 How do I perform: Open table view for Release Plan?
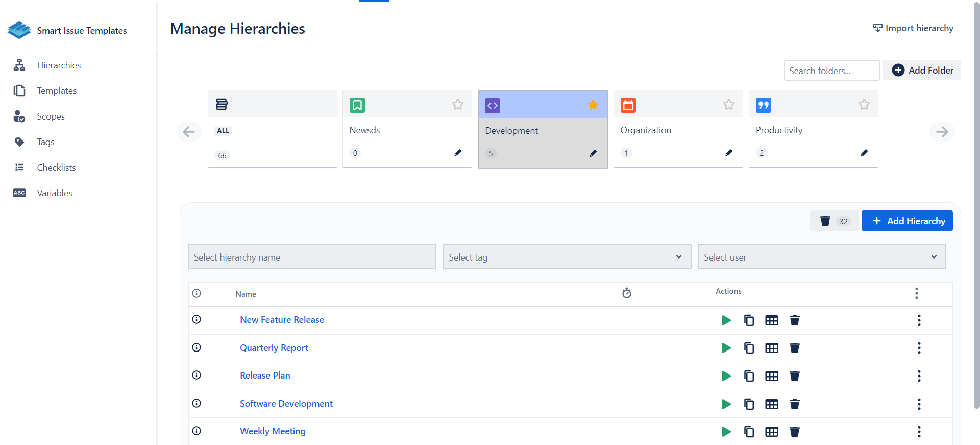[771, 376]
